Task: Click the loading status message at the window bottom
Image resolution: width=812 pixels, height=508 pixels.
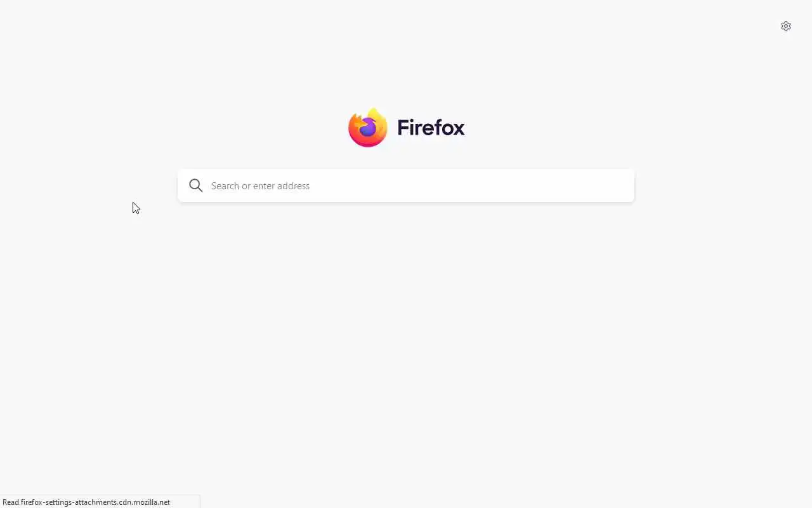Action: 86,502
